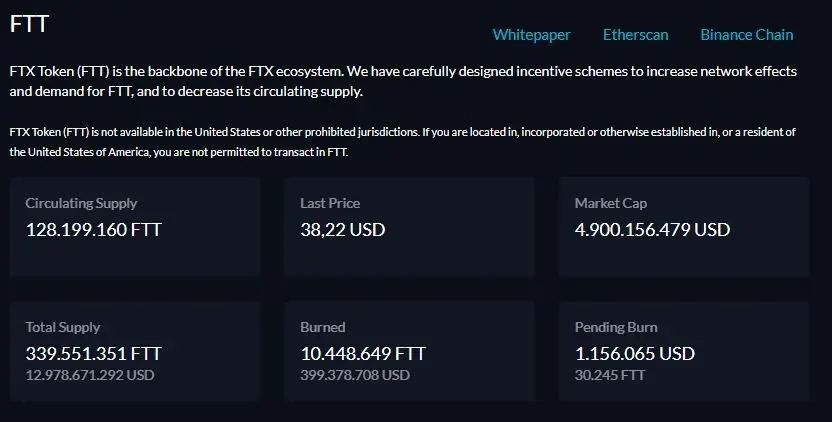Click the 339.551.351 FTT value
The width and height of the screenshot is (832, 422).
click(x=93, y=354)
